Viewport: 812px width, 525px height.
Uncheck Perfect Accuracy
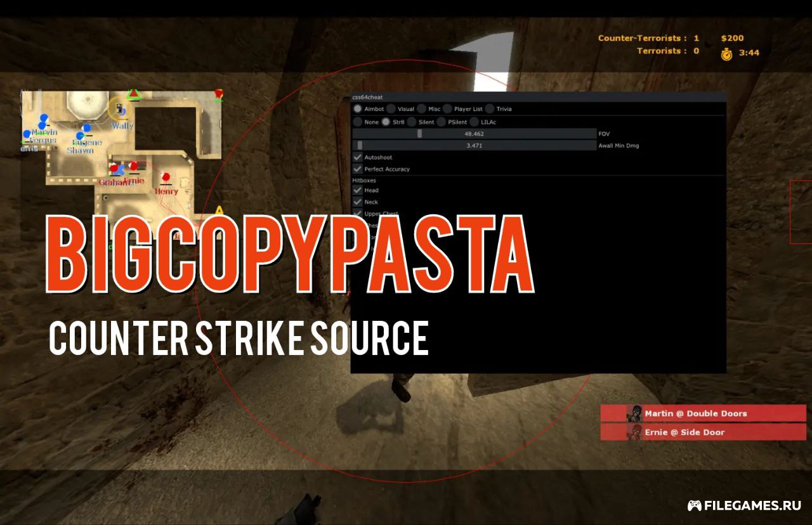[358, 169]
